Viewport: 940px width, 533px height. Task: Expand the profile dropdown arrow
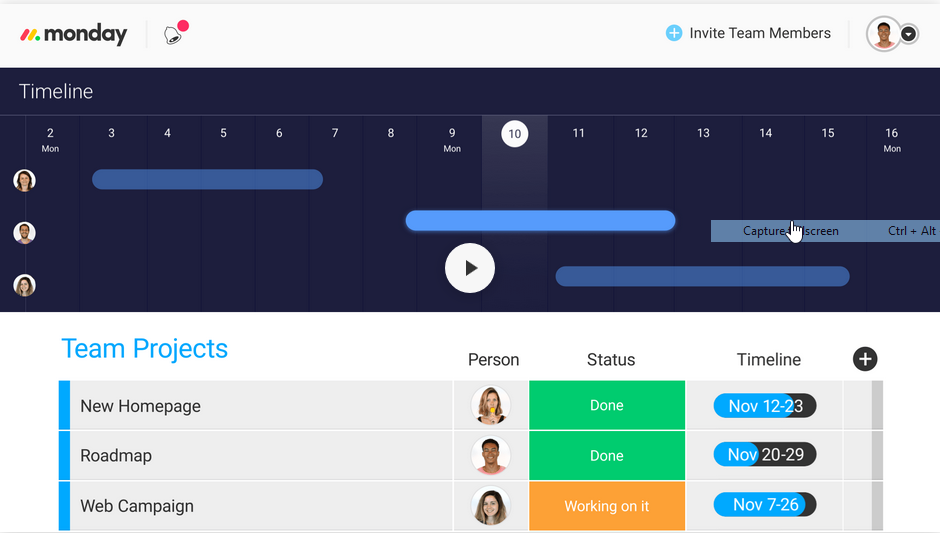(909, 34)
